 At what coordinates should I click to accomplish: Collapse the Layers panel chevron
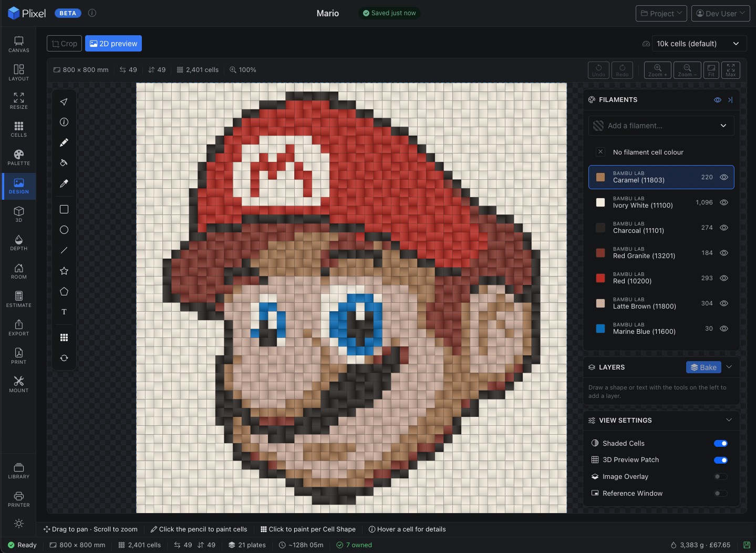pos(729,367)
